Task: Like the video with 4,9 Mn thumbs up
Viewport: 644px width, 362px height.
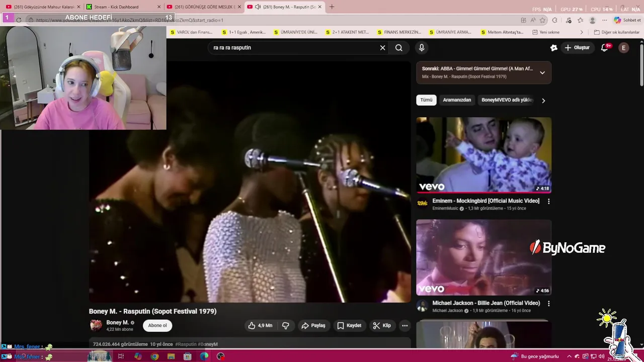Action: (260, 325)
